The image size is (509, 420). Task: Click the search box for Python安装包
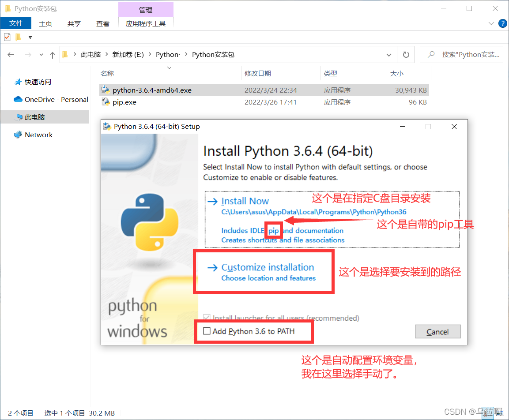(x=461, y=55)
